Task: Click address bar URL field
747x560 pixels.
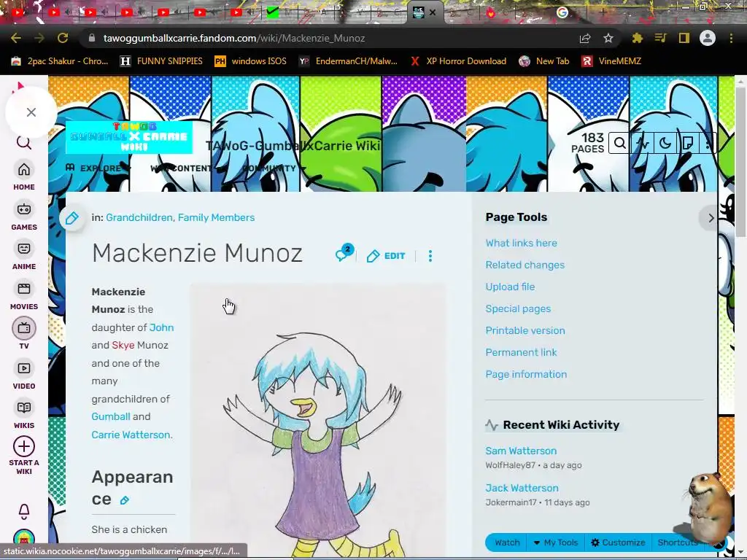Action: pyautogui.click(x=329, y=38)
